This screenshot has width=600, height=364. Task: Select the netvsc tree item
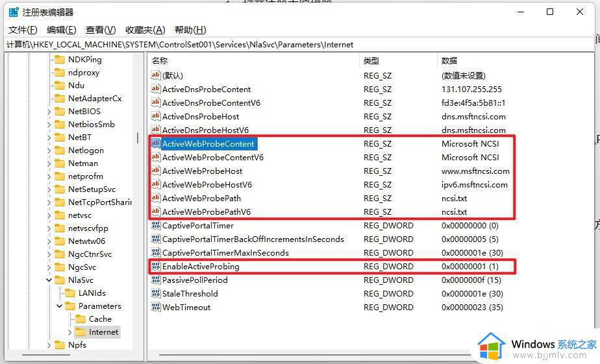pyautogui.click(x=80, y=215)
